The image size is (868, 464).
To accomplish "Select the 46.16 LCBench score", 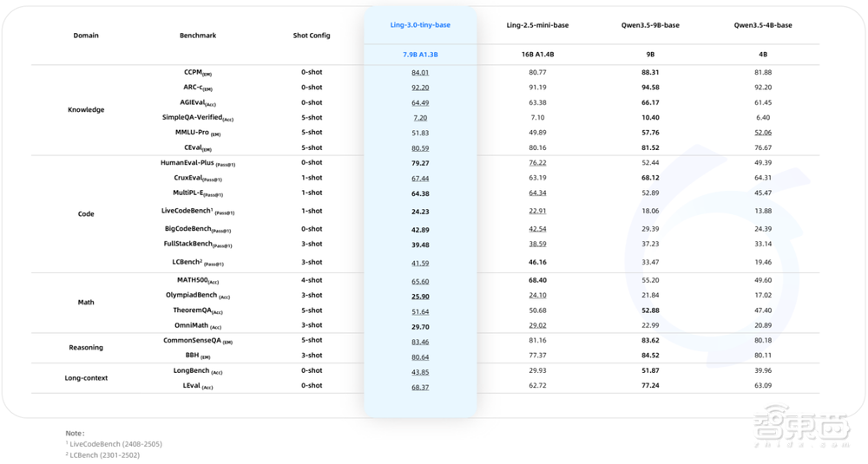I will pos(537,262).
